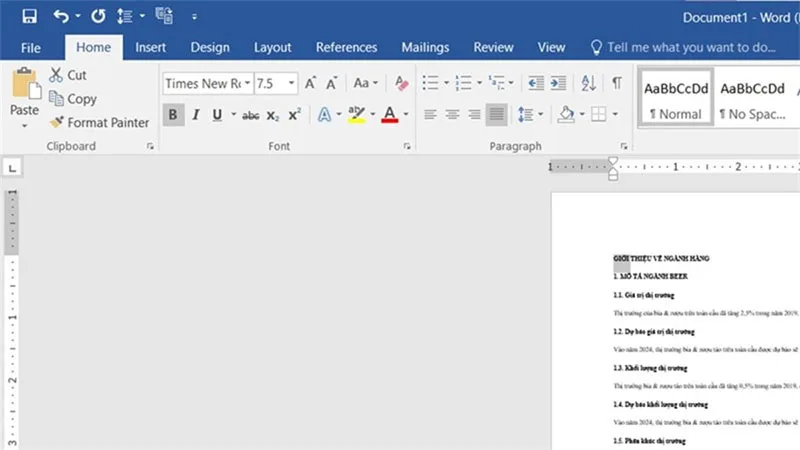Click the Sort A-Z icon

click(x=588, y=83)
